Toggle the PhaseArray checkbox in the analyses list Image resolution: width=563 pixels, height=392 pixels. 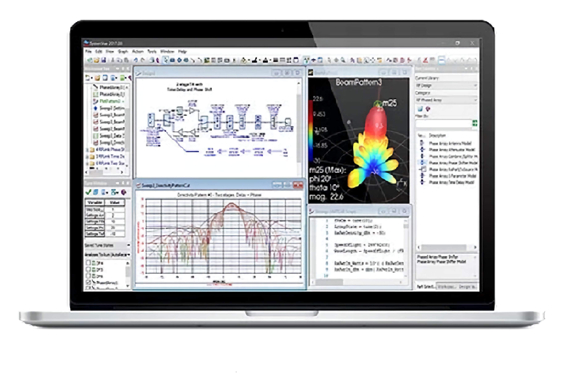click(x=88, y=282)
